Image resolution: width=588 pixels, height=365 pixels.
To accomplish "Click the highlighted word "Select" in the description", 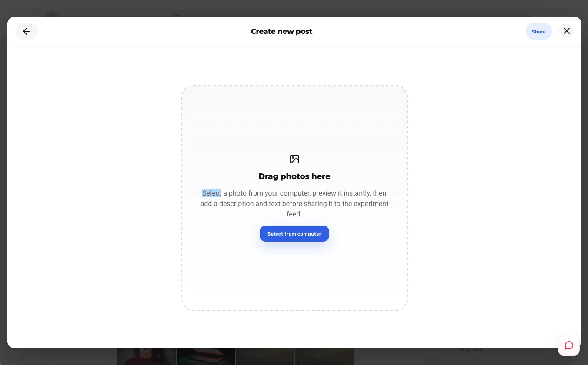I will click(x=212, y=193).
